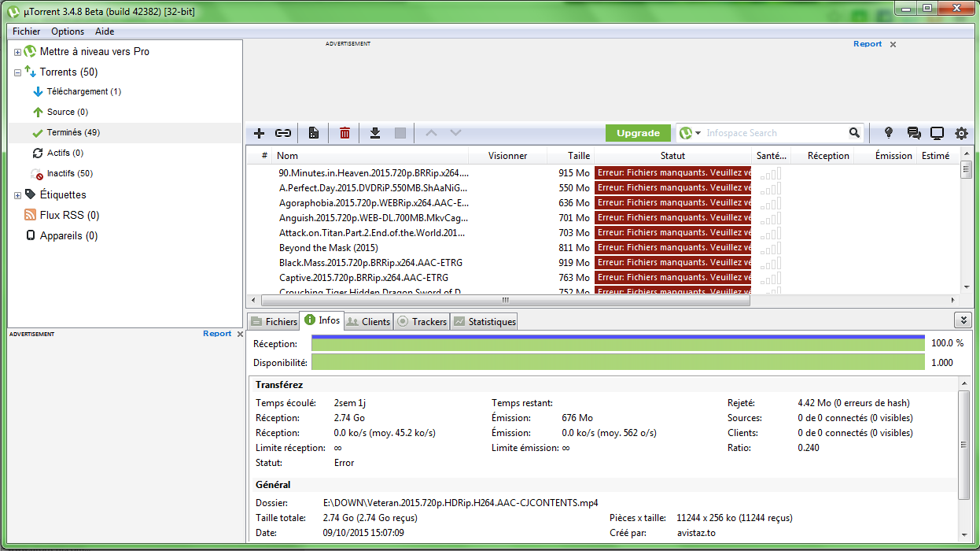
Task: Click the Réception progress bar
Action: pyautogui.click(x=618, y=343)
